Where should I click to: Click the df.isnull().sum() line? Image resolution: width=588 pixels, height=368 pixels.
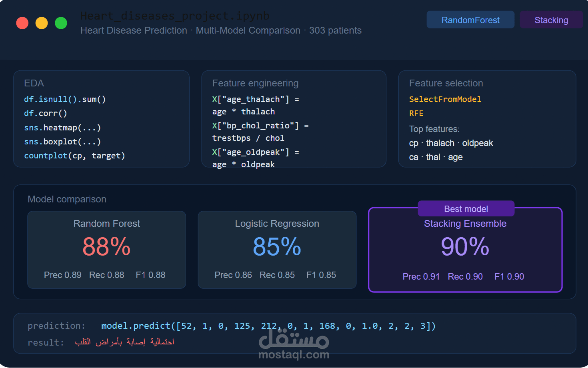[x=65, y=99]
